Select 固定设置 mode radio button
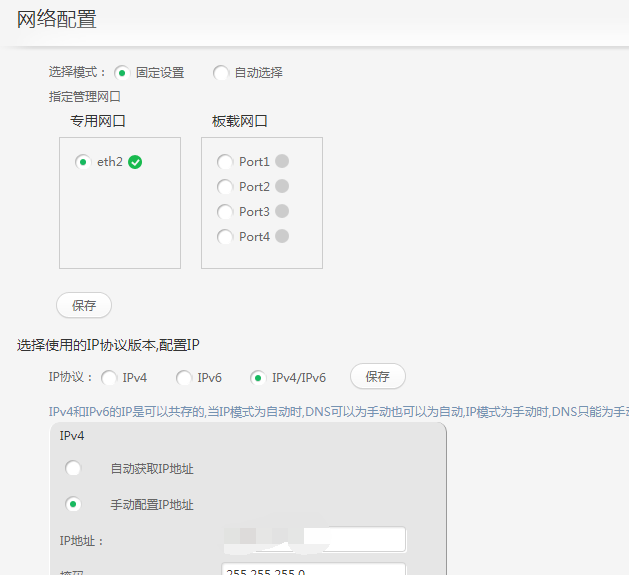629x575 pixels. pos(122,73)
